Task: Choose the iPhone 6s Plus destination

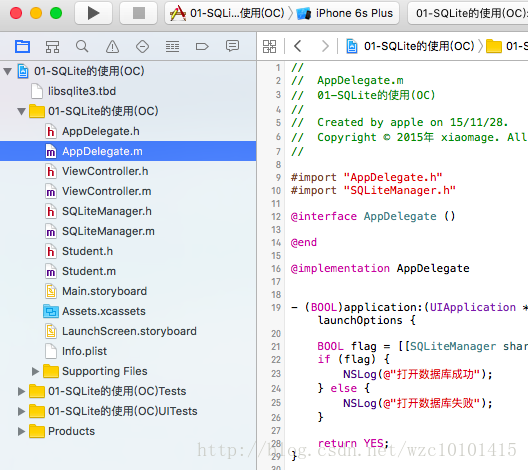Action: click(x=344, y=13)
